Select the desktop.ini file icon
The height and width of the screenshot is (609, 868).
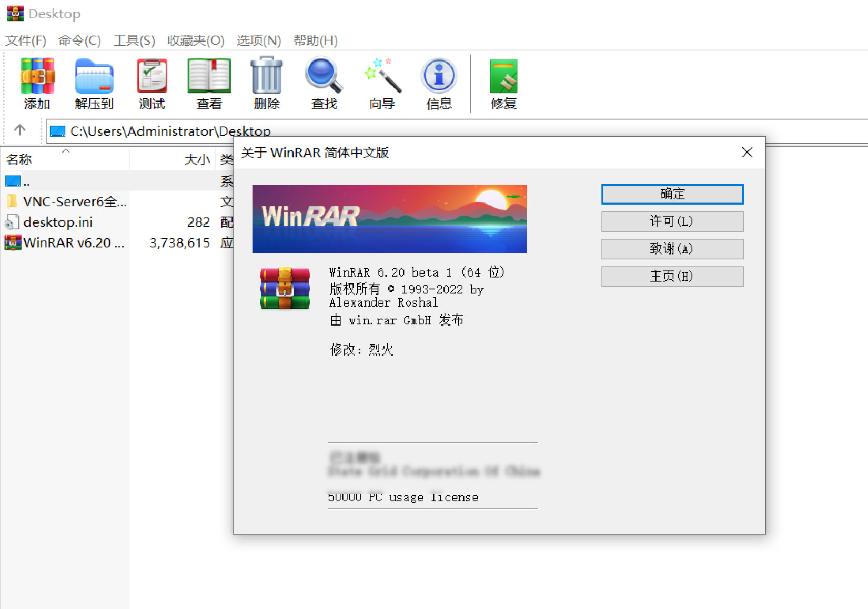(12, 222)
